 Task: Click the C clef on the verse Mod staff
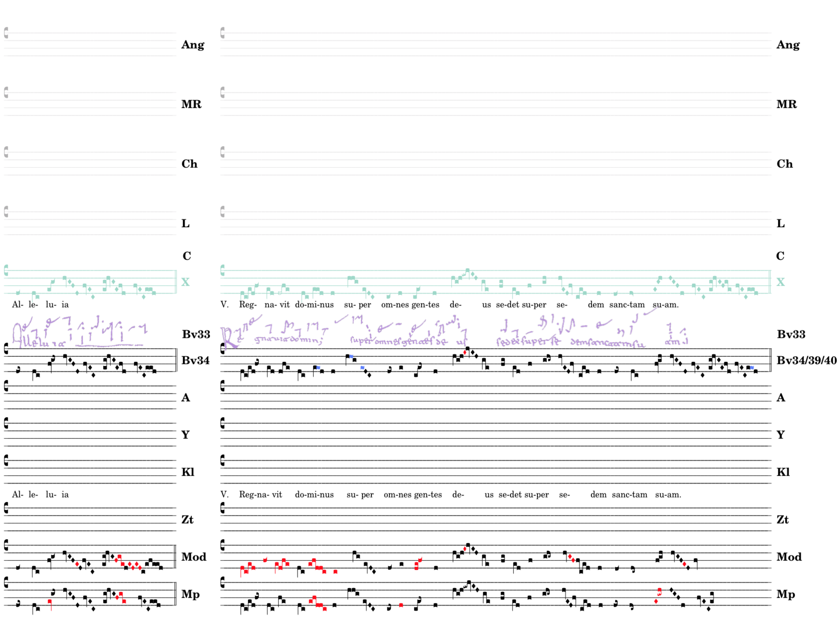point(223,545)
